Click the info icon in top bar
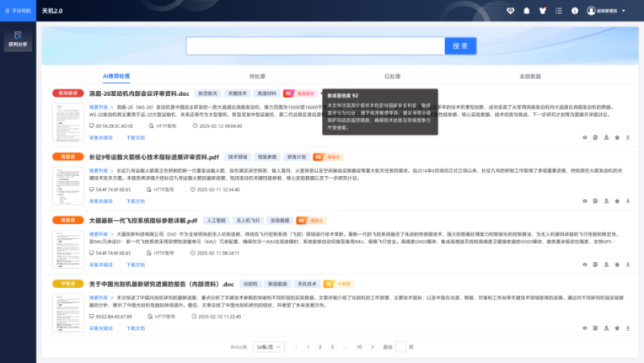The height and width of the screenshot is (363, 644). pos(575,11)
